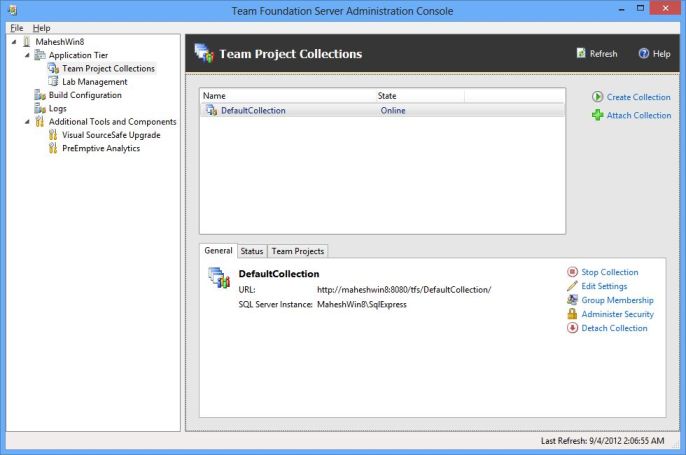686x455 pixels.
Task: Click the padlock Administer Security icon
Action: [x=572, y=314]
